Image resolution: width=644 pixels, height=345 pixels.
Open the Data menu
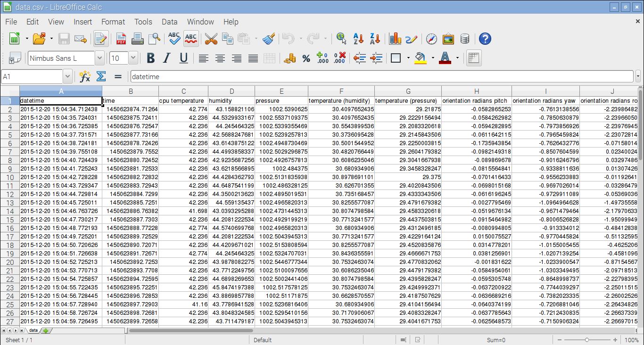click(169, 22)
